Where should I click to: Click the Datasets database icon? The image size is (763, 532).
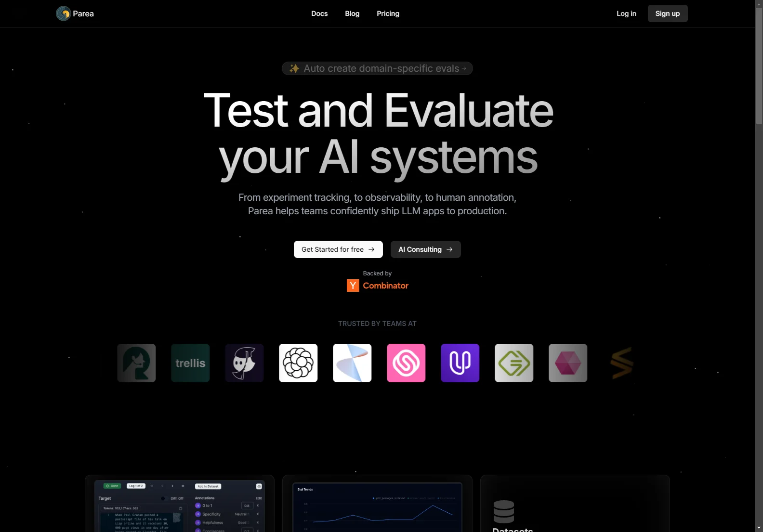(504, 512)
